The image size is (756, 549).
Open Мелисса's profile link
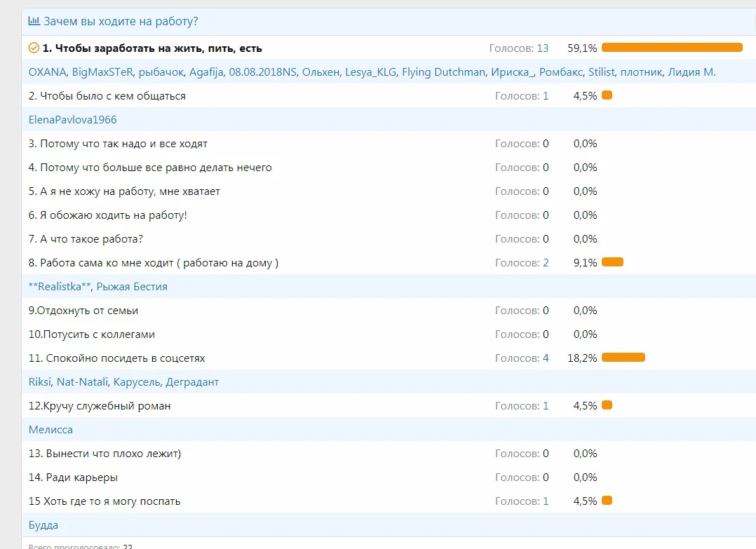pyautogui.click(x=50, y=430)
